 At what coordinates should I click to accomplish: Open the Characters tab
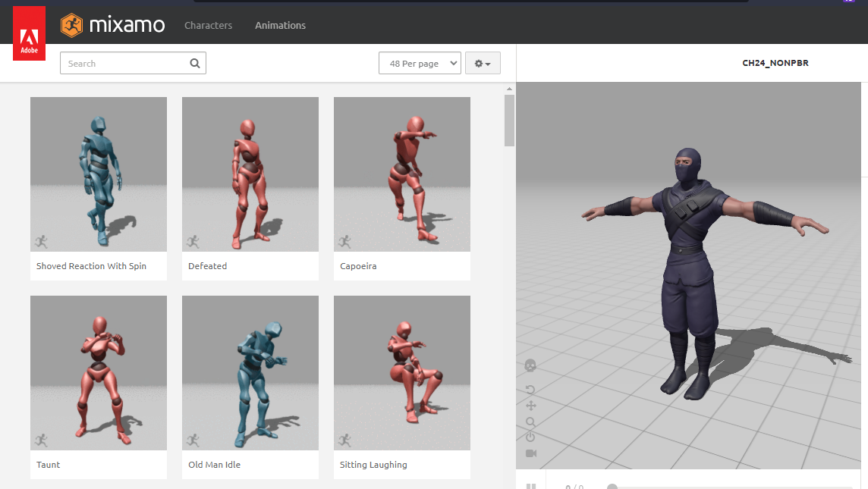[x=208, y=26]
